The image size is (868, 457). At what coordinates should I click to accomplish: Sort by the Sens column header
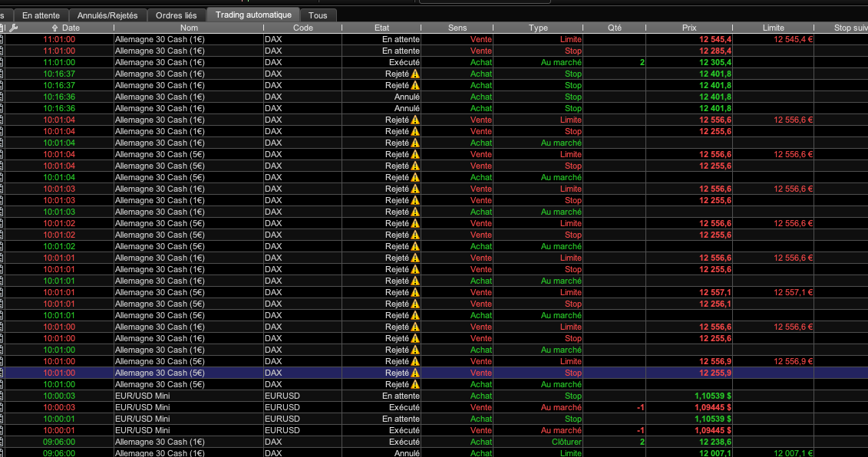coord(457,28)
